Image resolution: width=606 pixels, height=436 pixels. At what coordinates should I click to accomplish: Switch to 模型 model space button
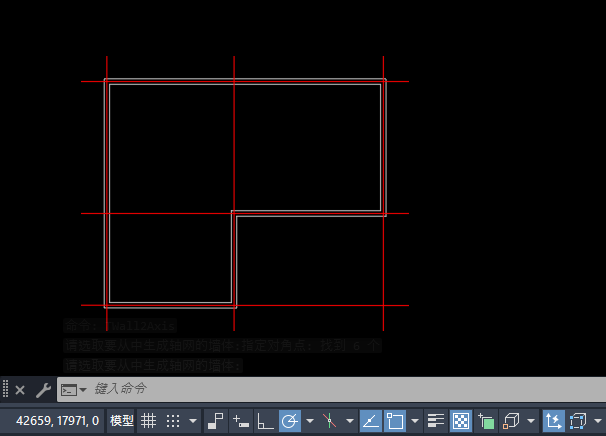122,421
